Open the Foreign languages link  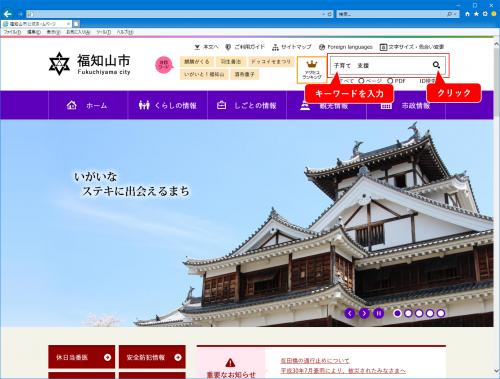coord(346,47)
